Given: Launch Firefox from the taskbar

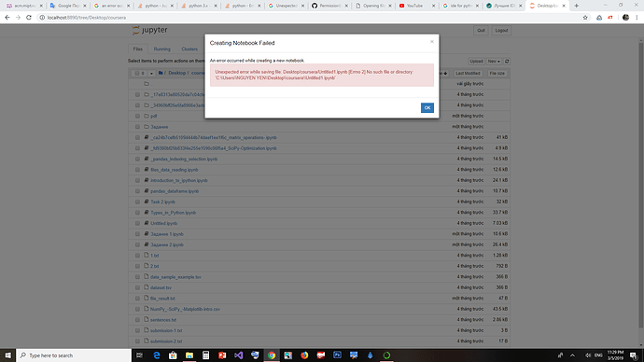Looking at the screenshot, I should click(304, 355).
